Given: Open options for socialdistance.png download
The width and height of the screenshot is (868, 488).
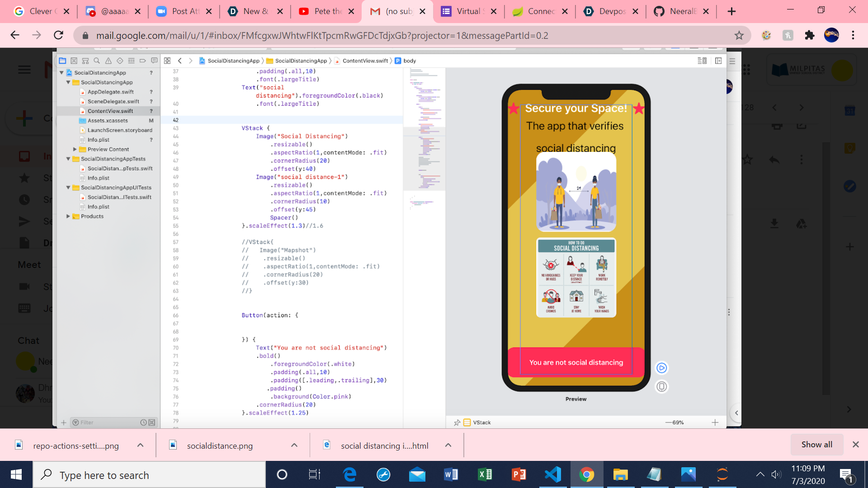Looking at the screenshot, I should (x=294, y=446).
